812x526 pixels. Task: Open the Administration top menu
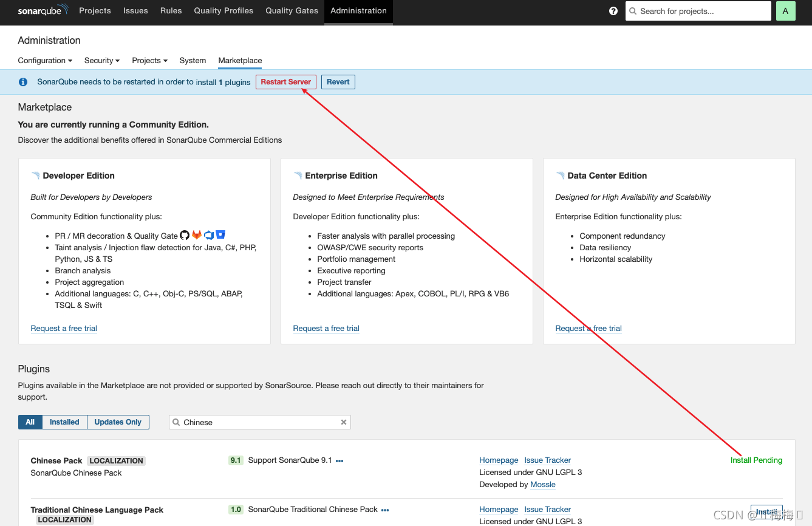[358, 11]
